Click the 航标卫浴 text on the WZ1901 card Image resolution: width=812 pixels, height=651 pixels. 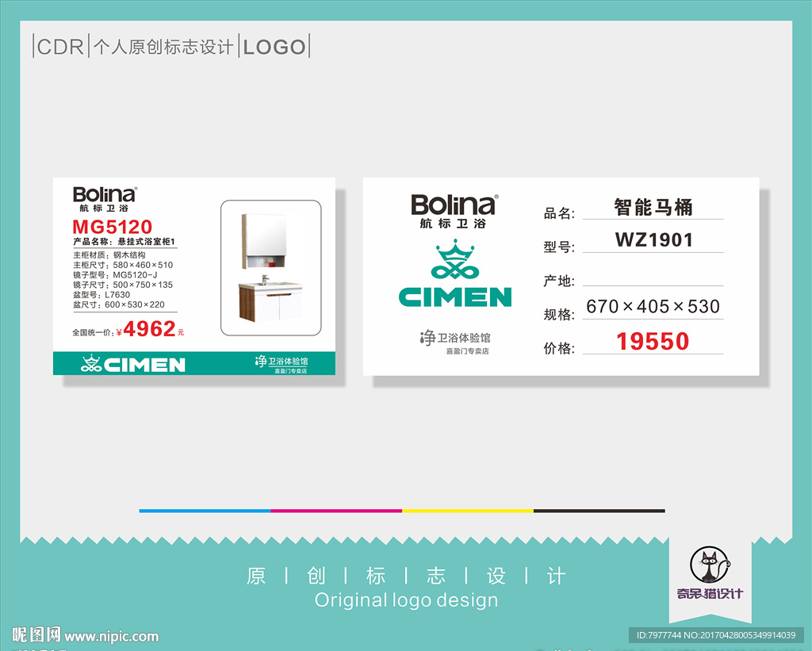pyautogui.click(x=454, y=224)
